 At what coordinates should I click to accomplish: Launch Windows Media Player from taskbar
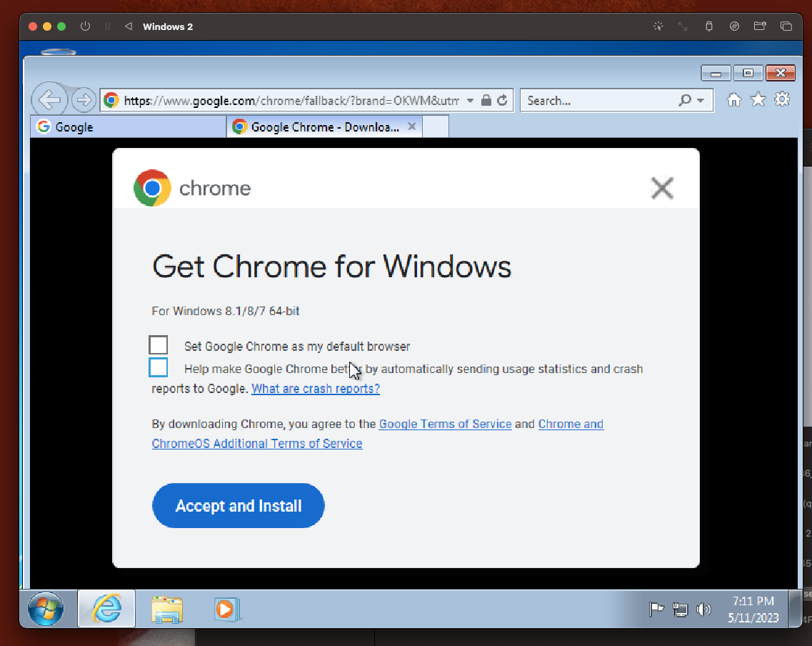pos(227,610)
